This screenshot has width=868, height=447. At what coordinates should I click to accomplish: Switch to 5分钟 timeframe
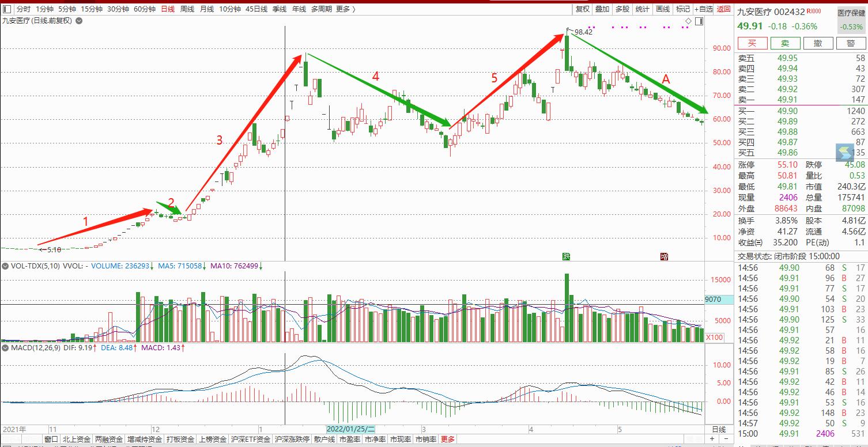pos(67,9)
